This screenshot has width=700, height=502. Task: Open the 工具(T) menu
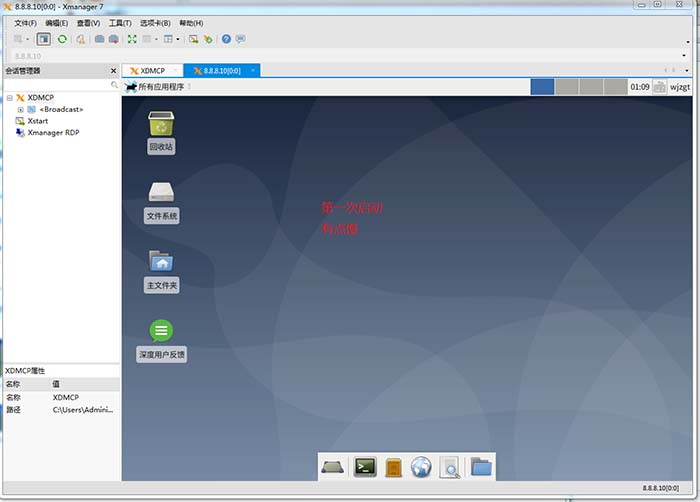coord(120,23)
